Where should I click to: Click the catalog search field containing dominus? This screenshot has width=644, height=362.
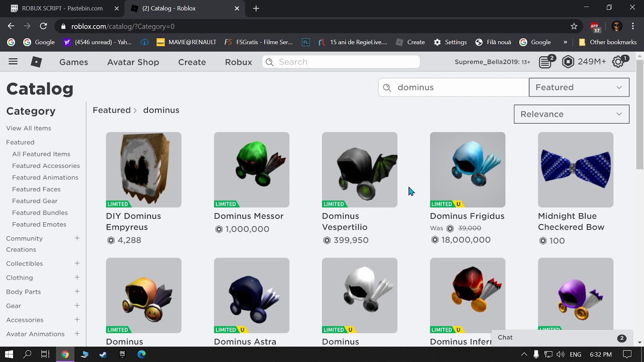coord(453,87)
